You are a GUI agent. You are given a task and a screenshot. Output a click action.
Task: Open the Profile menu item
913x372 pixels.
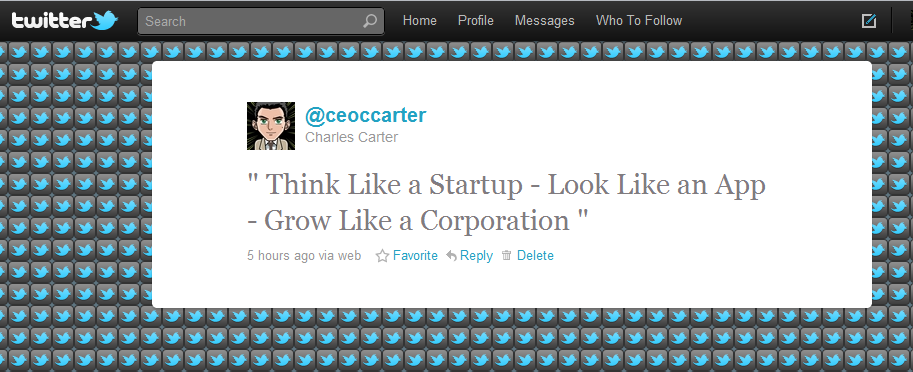point(476,21)
